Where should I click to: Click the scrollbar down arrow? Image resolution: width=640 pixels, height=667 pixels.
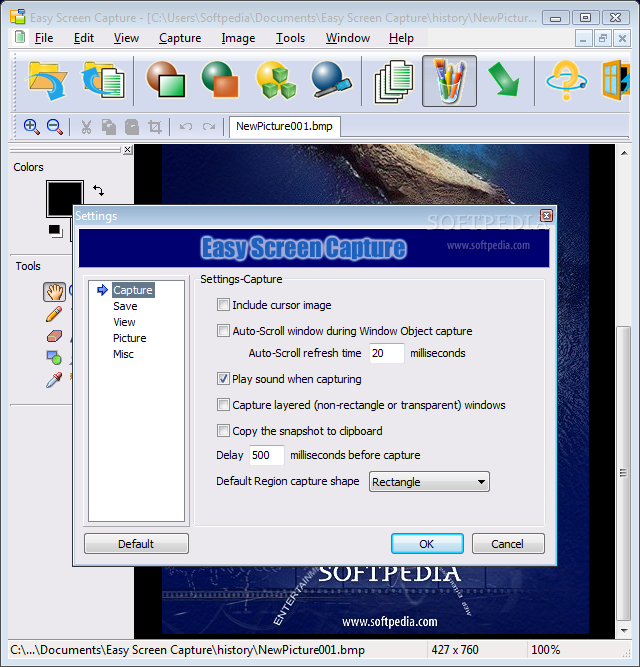tap(623, 630)
